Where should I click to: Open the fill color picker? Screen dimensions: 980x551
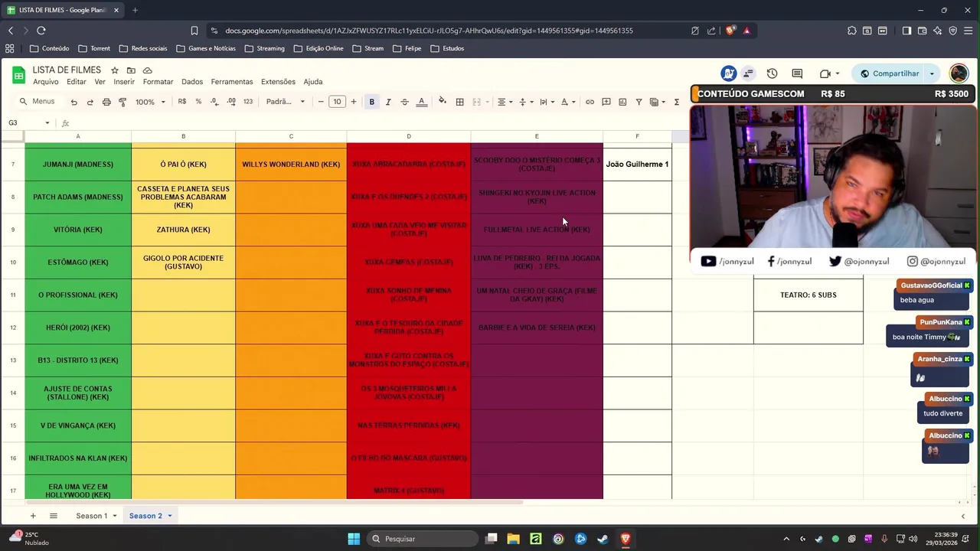pyautogui.click(x=442, y=102)
